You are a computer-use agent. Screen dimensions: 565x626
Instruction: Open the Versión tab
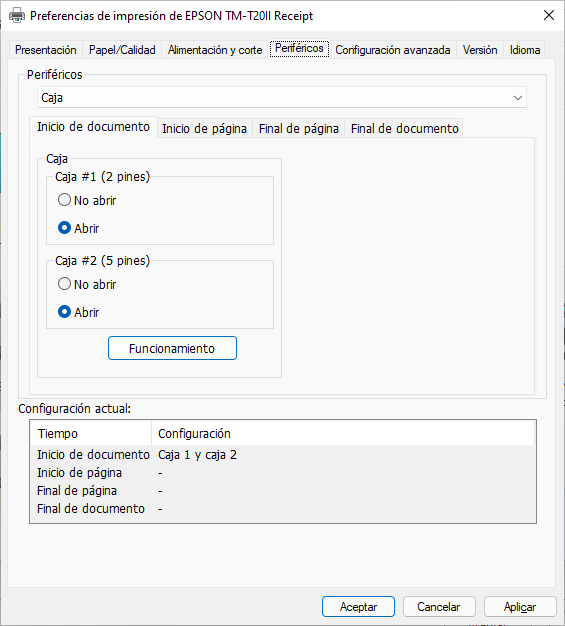(480, 50)
